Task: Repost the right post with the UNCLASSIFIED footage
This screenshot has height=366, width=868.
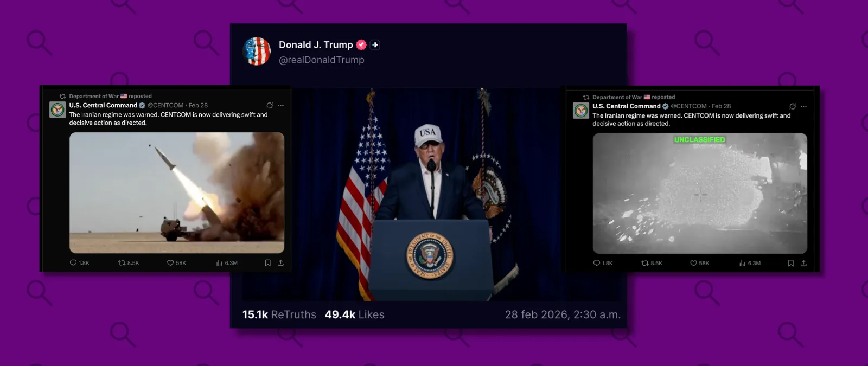Action: pos(645,264)
